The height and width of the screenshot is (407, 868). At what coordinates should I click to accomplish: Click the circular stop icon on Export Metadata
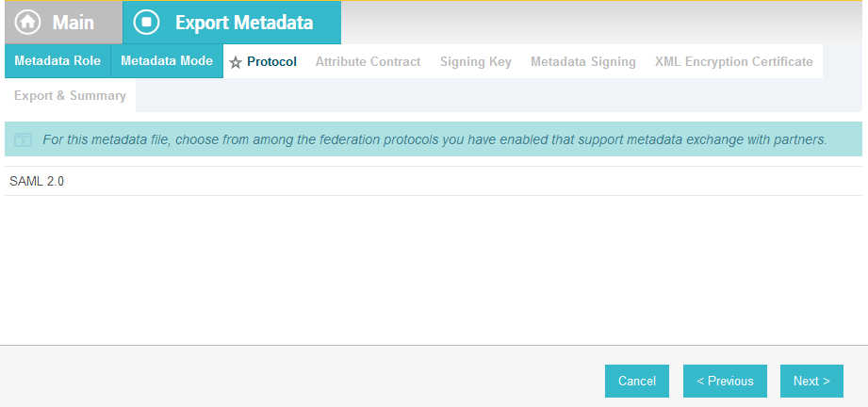click(146, 23)
